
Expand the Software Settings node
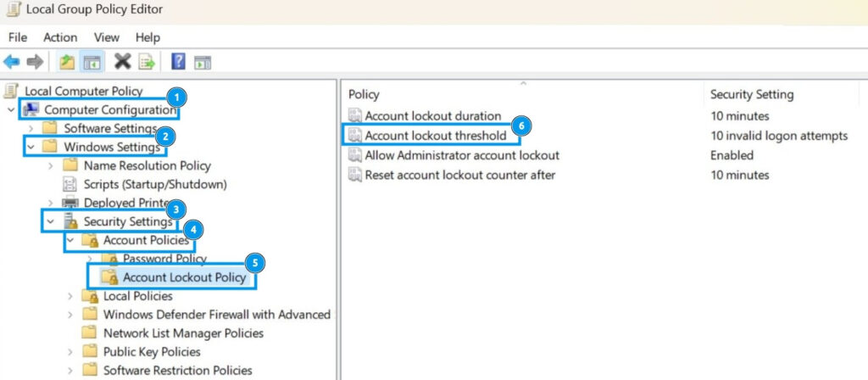[x=31, y=129]
